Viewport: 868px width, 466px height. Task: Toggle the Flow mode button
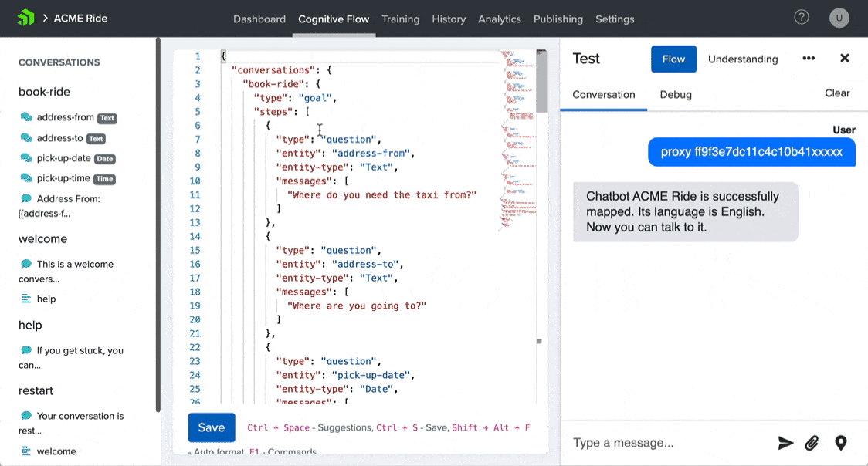tap(673, 59)
